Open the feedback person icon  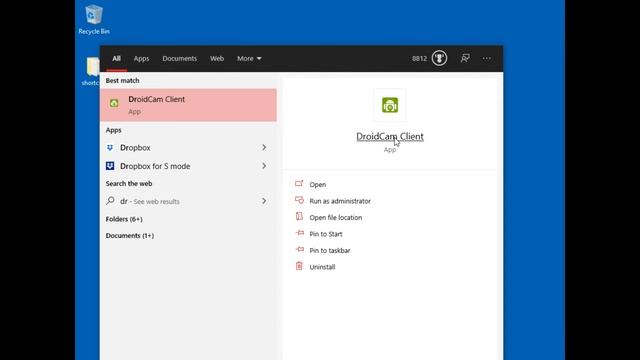(464, 58)
